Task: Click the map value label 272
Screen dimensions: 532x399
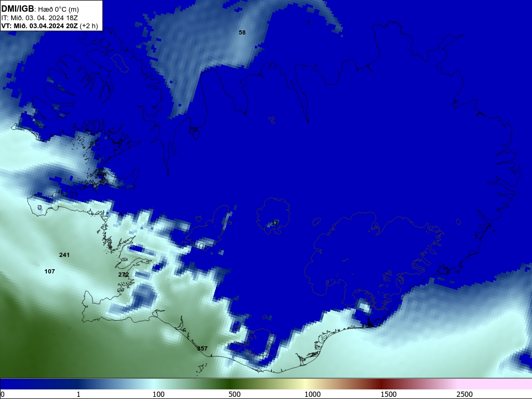Action: [123, 275]
